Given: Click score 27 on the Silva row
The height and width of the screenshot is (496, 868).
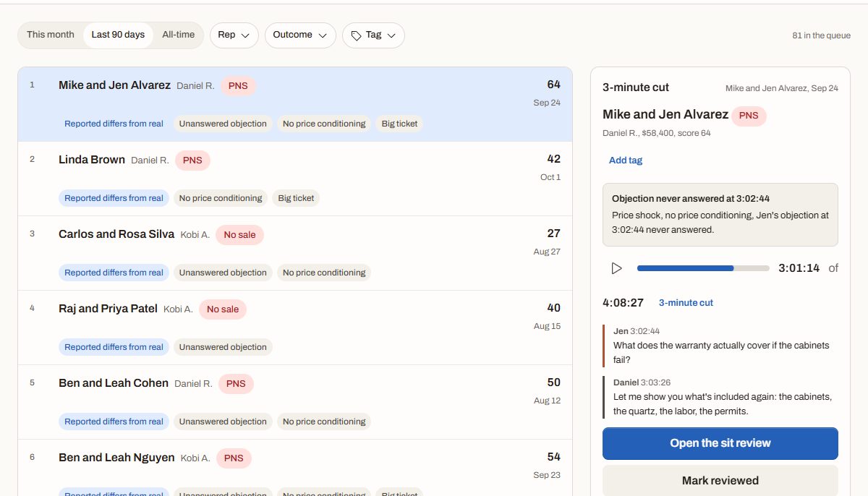Looking at the screenshot, I should [553, 234].
